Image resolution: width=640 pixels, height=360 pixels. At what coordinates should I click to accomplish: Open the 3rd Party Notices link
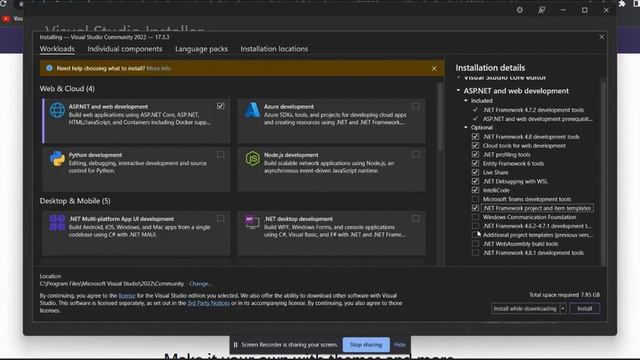pos(209,303)
